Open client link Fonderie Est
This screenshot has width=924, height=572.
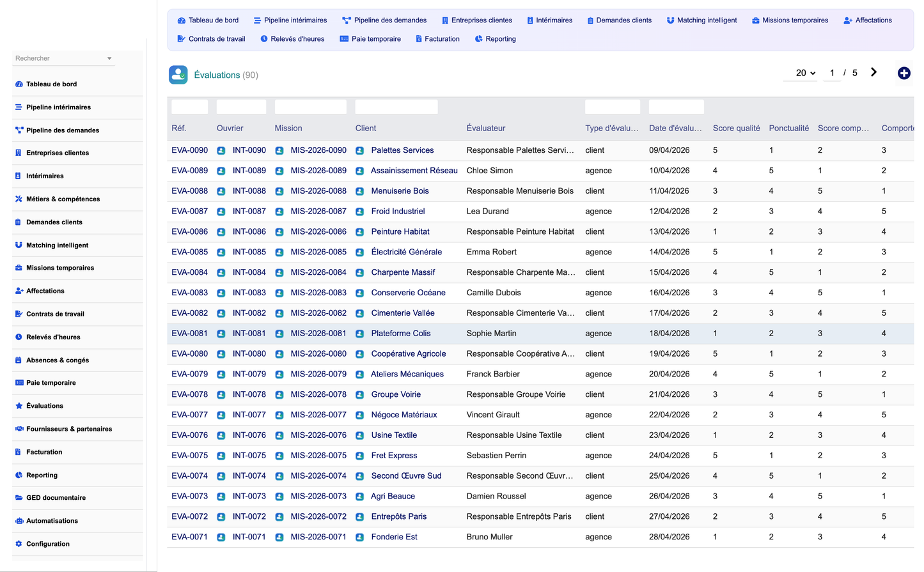pyautogui.click(x=394, y=537)
